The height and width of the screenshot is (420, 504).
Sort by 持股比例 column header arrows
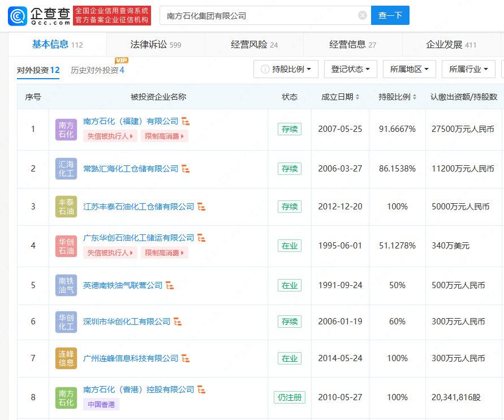tap(415, 97)
